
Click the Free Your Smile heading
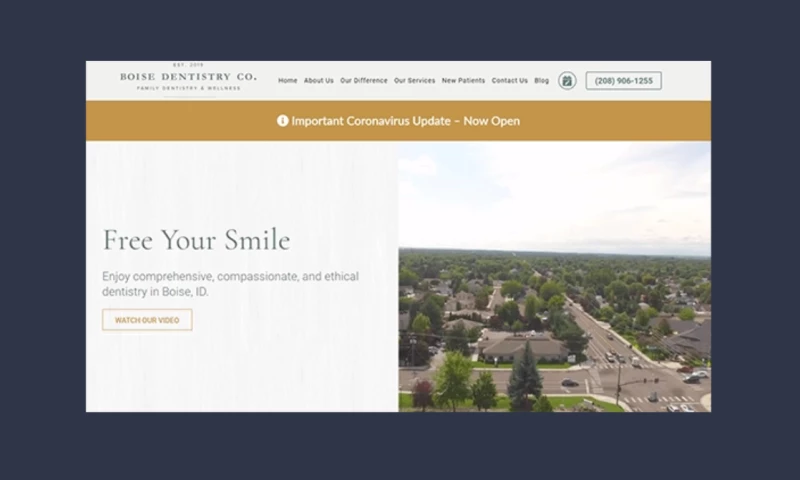pos(196,240)
